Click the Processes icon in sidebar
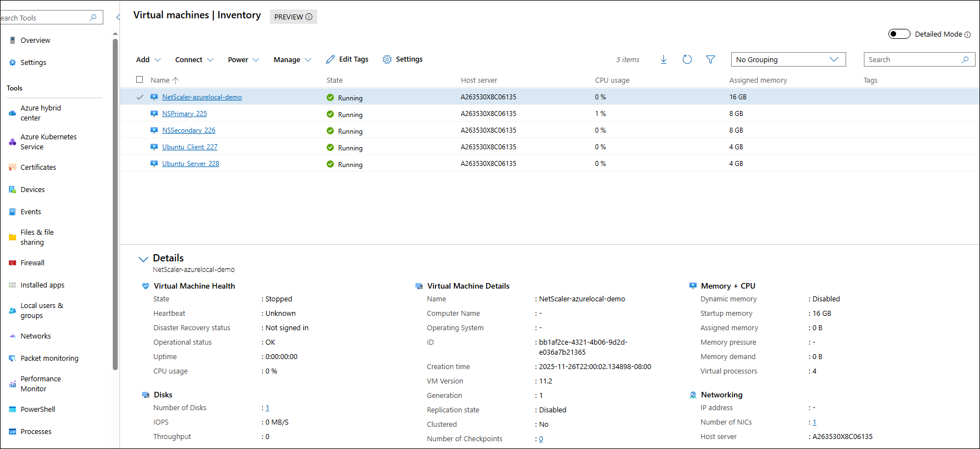This screenshot has width=980, height=449. click(x=12, y=431)
